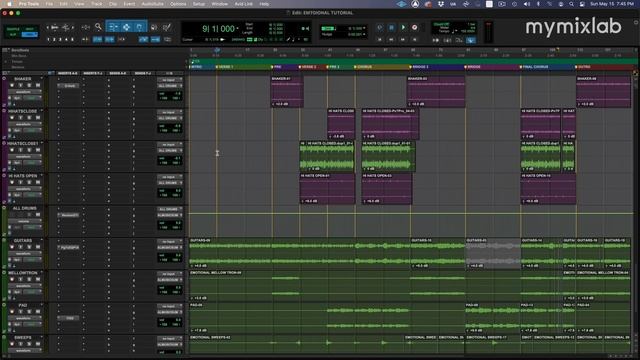Click the volume icon in menu bar

tap(527, 4)
